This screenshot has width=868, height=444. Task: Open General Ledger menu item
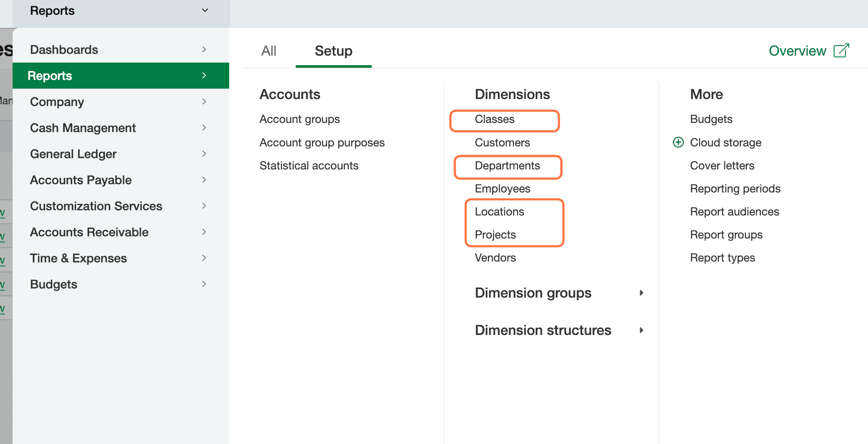121,154
